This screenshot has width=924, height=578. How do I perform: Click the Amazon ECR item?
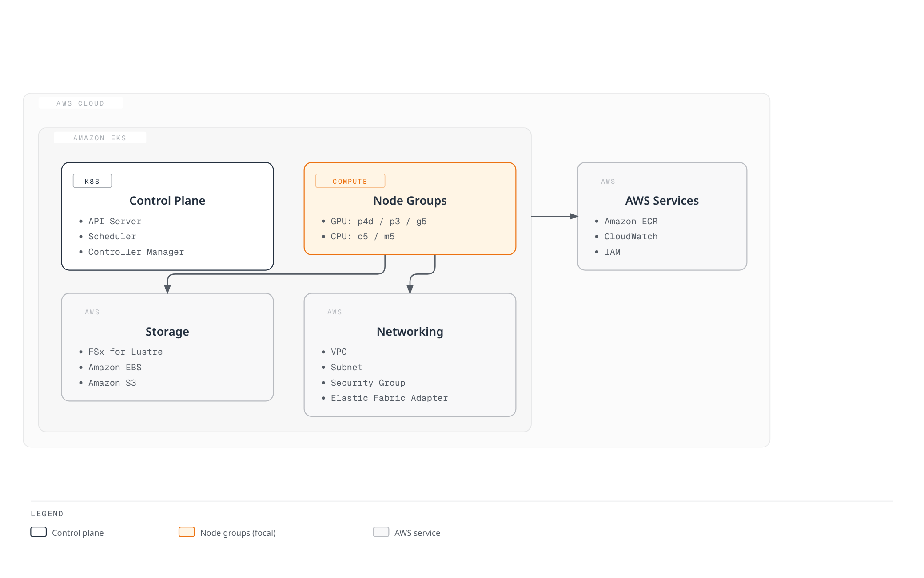click(x=631, y=221)
